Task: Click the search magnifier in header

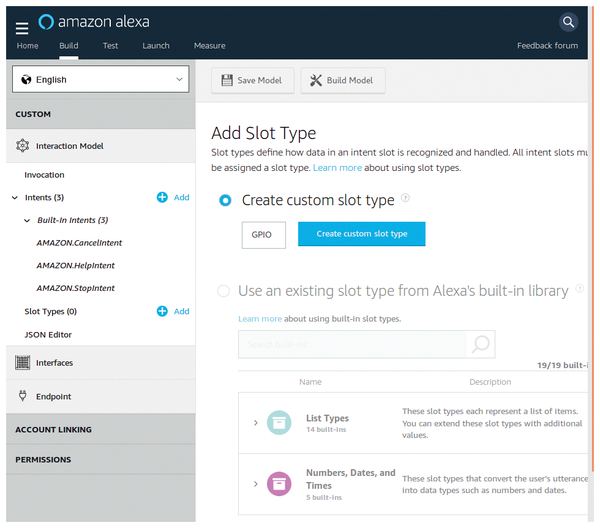Action: tap(568, 22)
